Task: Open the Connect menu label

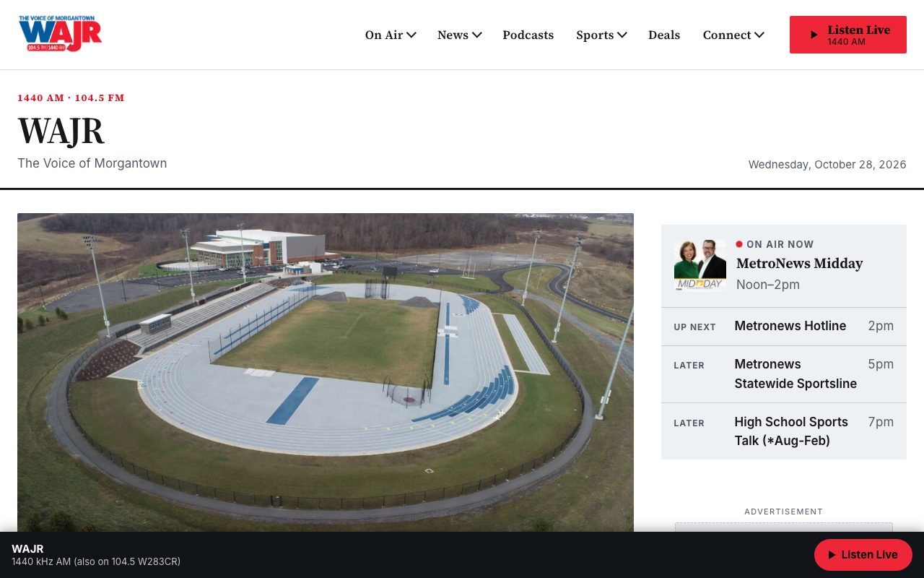Action: click(727, 35)
